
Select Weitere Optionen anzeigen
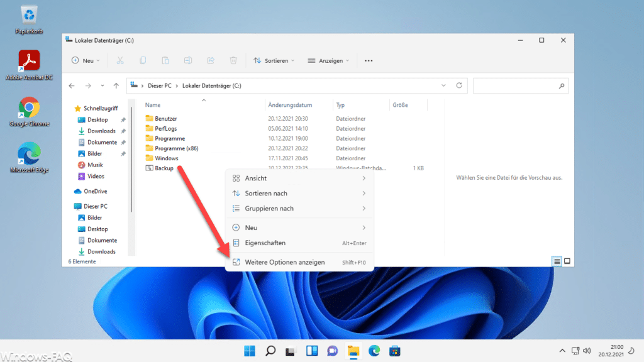[x=299, y=262]
